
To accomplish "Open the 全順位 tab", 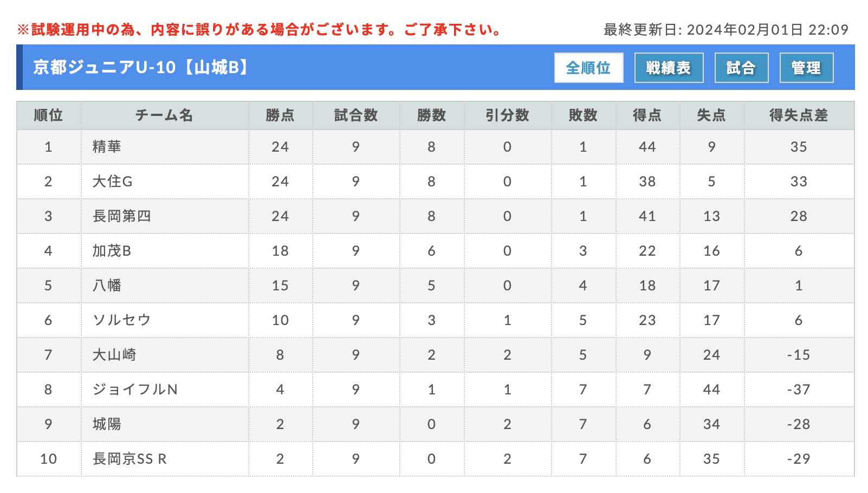I will (588, 68).
